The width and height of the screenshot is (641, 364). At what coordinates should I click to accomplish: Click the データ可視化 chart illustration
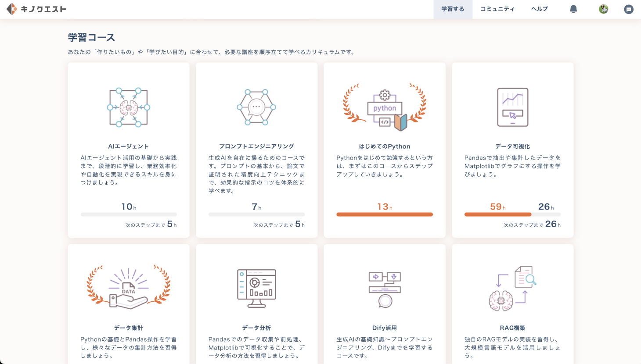[x=512, y=107]
